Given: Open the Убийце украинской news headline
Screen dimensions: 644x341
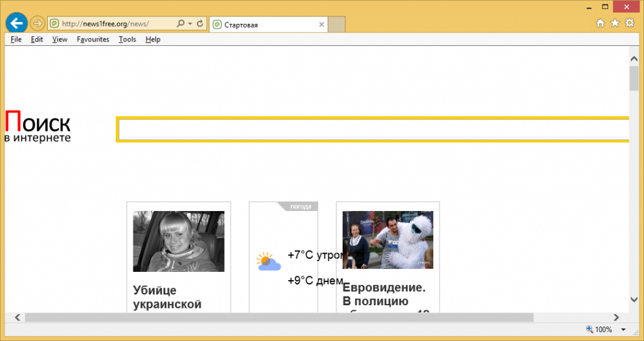Looking at the screenshot, I should point(167,297).
